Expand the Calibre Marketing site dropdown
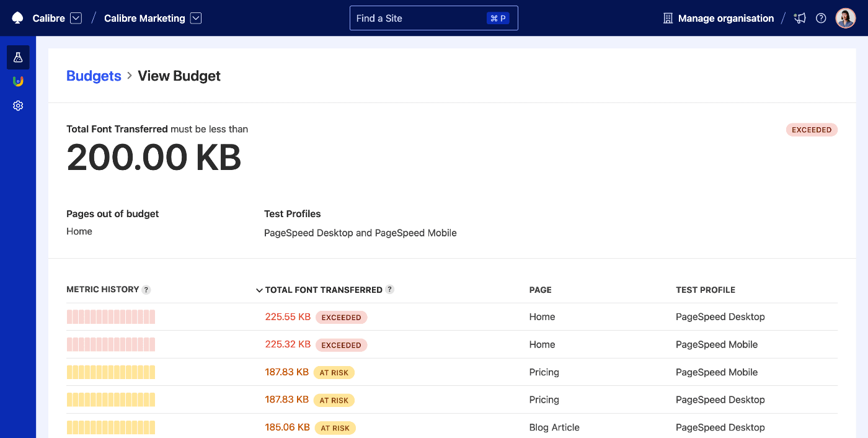Image resolution: width=868 pixels, height=438 pixels. [x=196, y=18]
